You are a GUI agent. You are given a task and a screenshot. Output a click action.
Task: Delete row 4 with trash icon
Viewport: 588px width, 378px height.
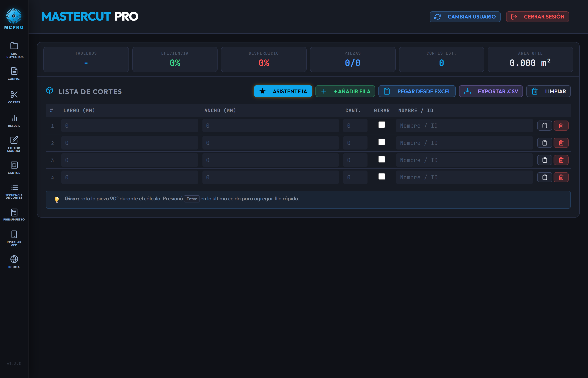(x=561, y=177)
